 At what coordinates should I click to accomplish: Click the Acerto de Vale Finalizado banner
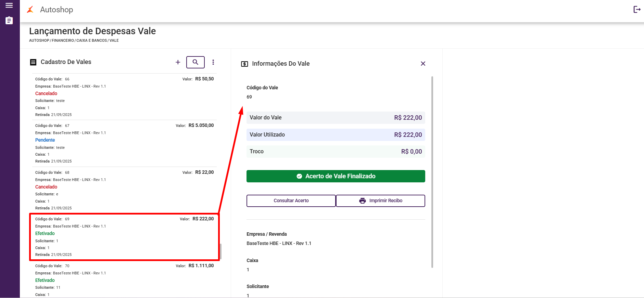[336, 176]
